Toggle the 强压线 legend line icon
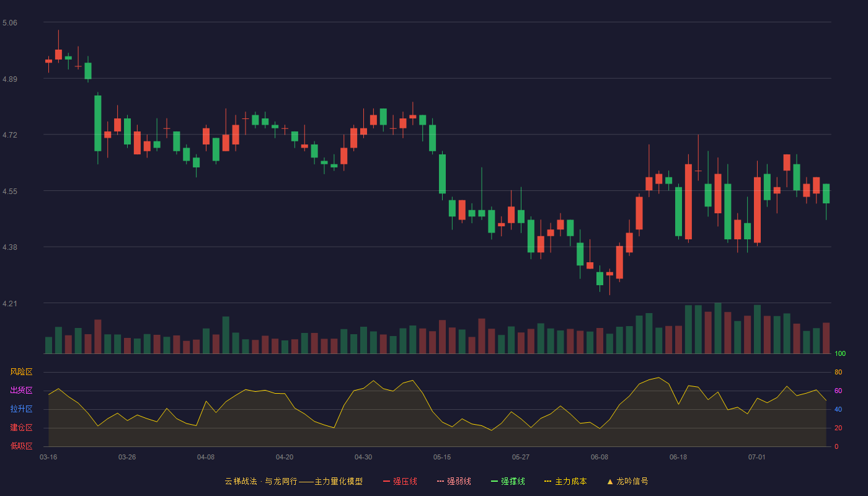Screen dimensions: 868x496 (386, 481)
